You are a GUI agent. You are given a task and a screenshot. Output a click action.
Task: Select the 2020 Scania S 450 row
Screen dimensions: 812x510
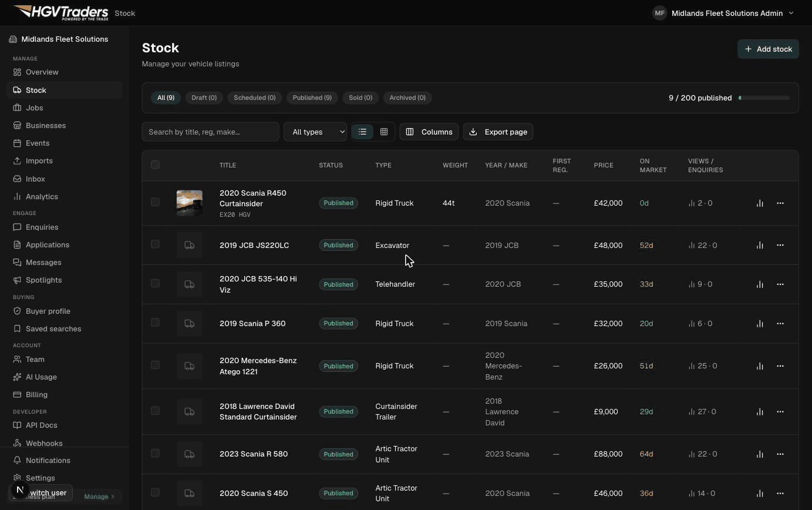point(155,492)
